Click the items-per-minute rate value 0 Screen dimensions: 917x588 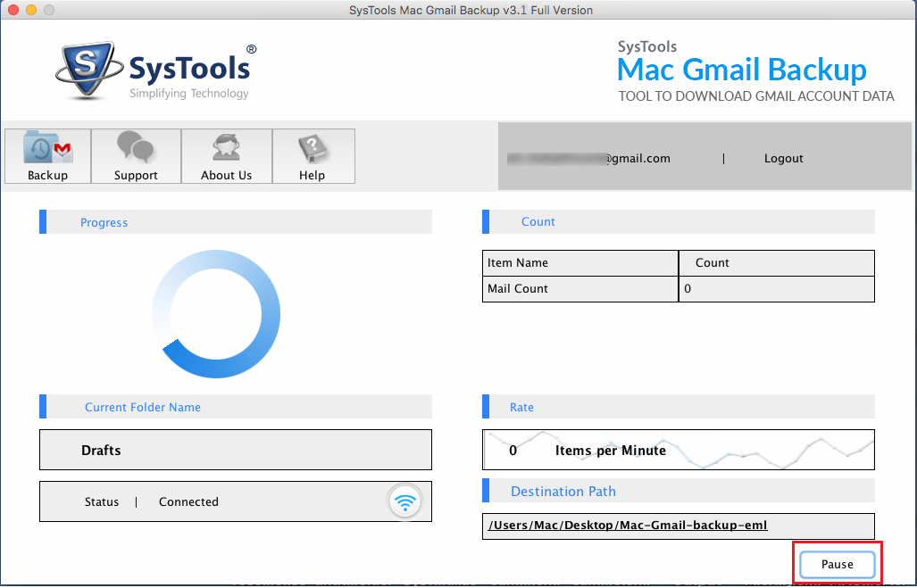513,451
